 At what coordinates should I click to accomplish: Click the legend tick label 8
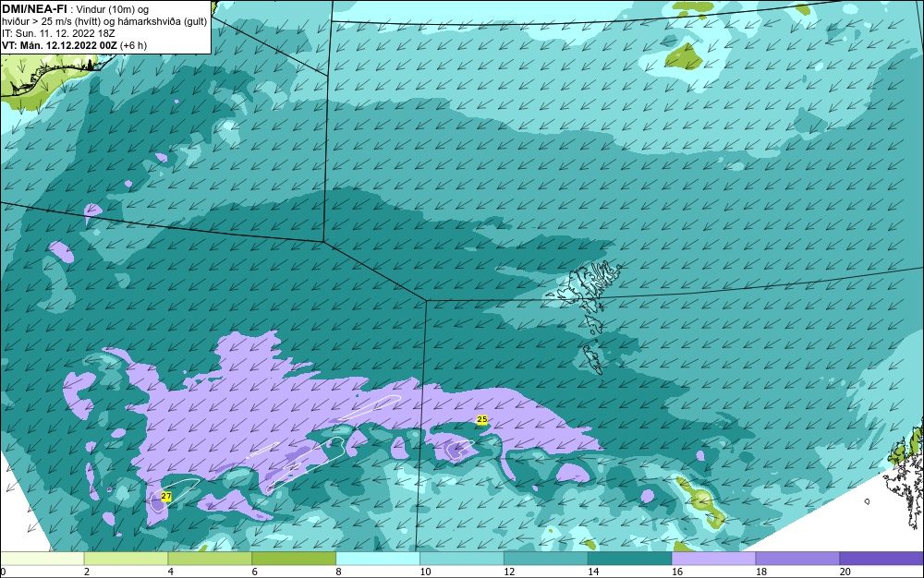coord(338,572)
